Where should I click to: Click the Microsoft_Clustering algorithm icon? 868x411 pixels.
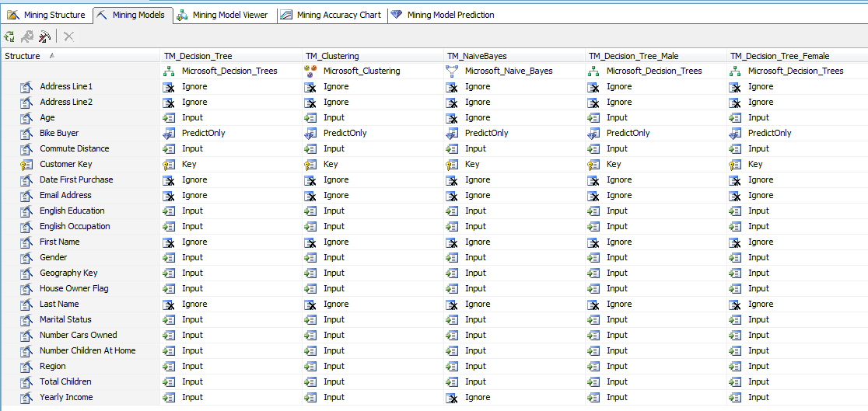coord(310,71)
